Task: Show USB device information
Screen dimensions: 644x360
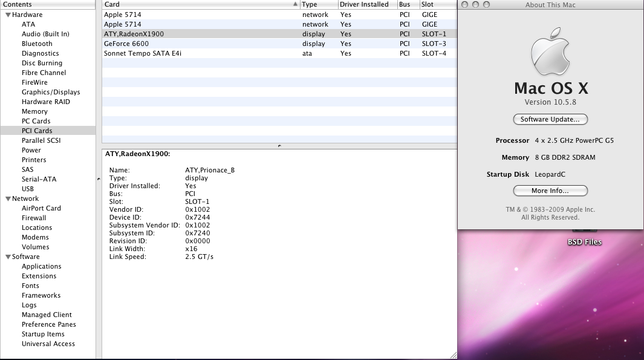Action: click(x=28, y=189)
